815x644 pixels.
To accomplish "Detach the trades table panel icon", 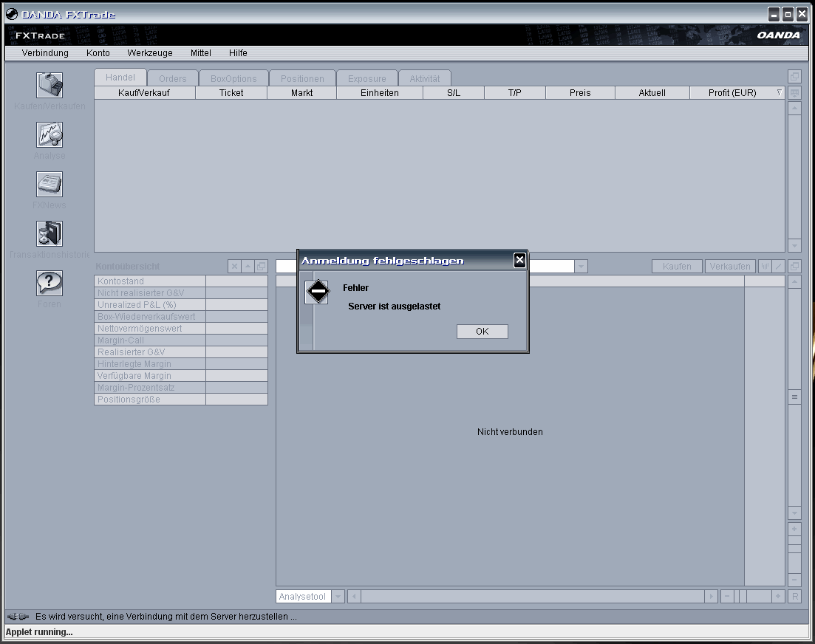I will (x=795, y=77).
